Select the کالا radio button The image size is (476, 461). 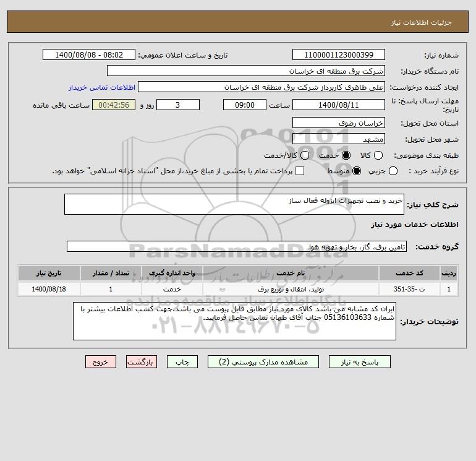click(378, 155)
